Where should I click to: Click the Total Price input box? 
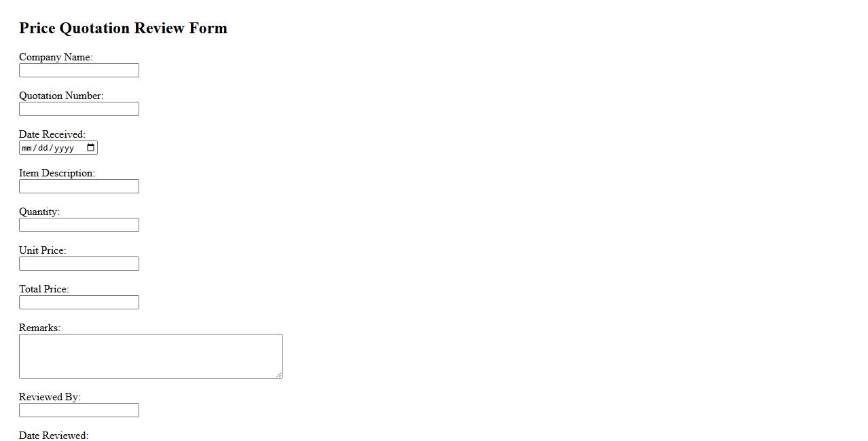[79, 303]
